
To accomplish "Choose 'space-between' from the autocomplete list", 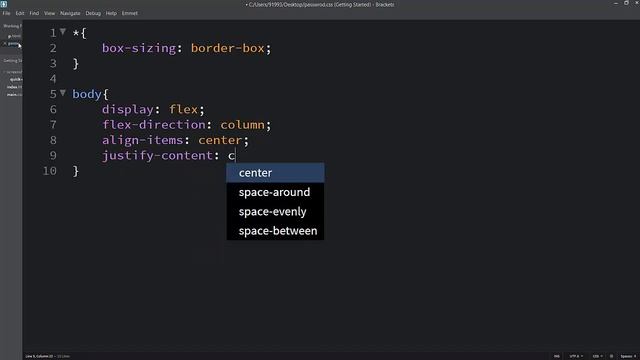I will [276, 231].
